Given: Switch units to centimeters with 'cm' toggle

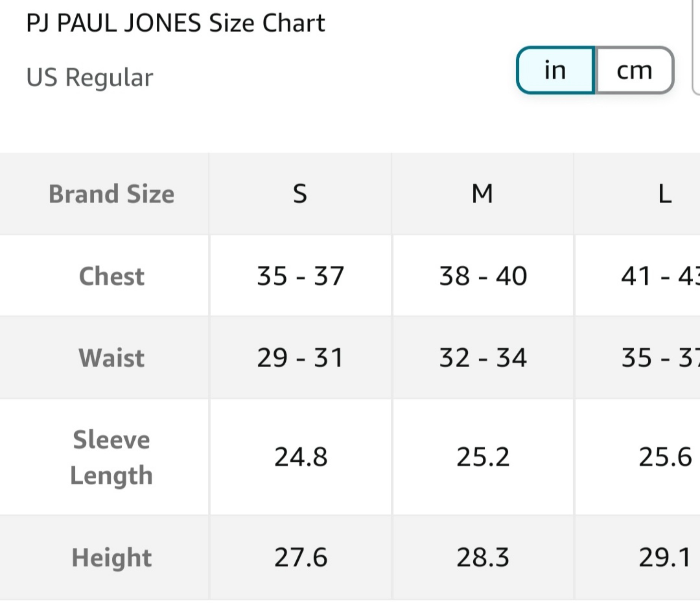Looking at the screenshot, I should [635, 70].
